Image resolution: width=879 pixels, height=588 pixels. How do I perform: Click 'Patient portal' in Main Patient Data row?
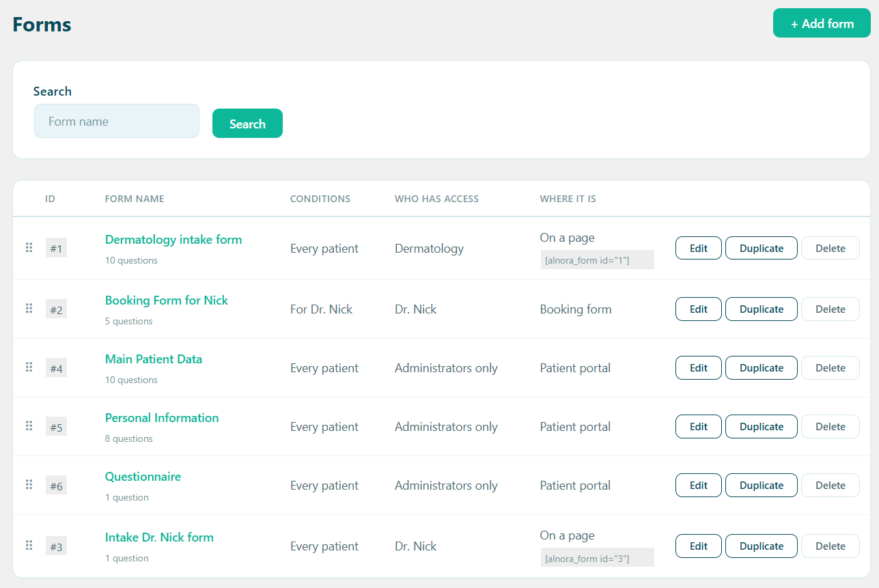tap(575, 368)
